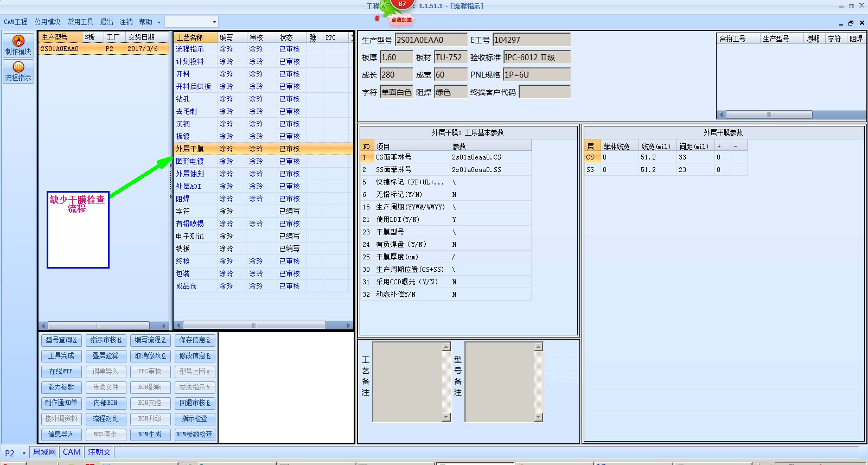
Task: Click the 生产型号 input field
Action: 431,40
